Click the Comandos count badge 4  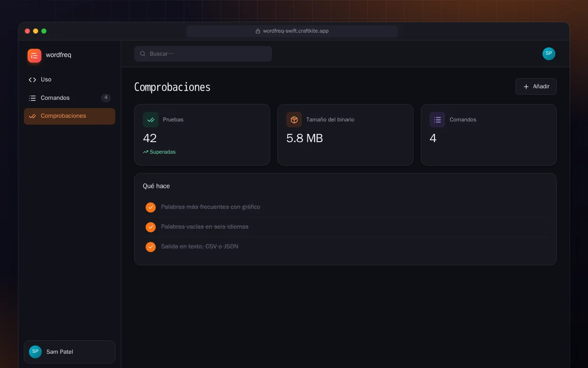106,98
